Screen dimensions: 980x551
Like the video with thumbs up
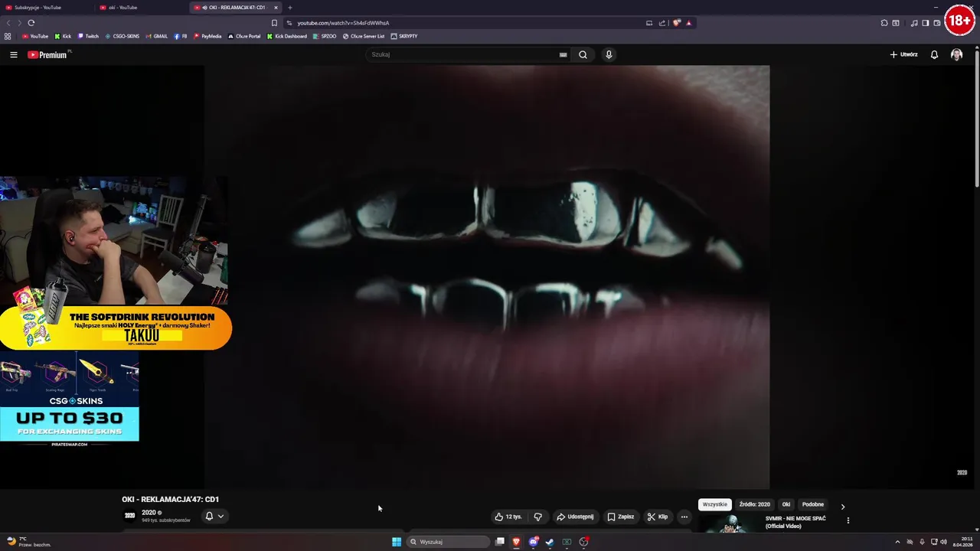click(x=508, y=517)
